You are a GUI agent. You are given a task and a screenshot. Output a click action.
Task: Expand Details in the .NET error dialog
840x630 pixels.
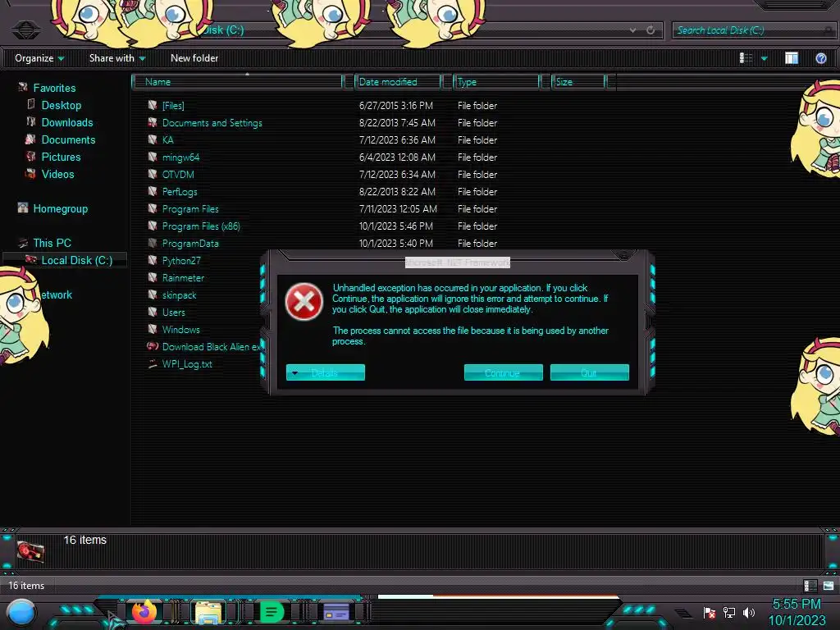click(x=325, y=373)
